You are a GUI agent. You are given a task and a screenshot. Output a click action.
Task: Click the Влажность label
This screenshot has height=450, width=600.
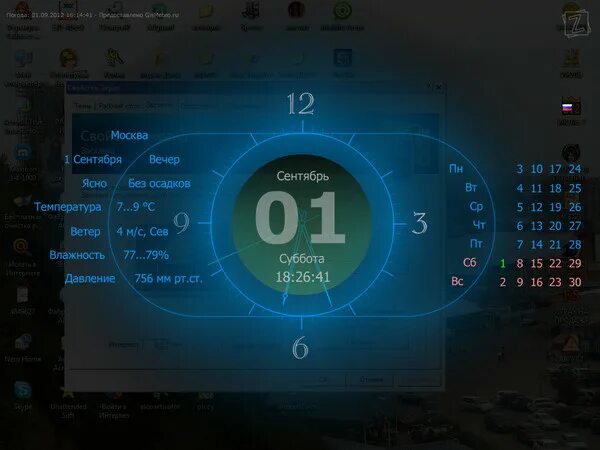pos(77,255)
